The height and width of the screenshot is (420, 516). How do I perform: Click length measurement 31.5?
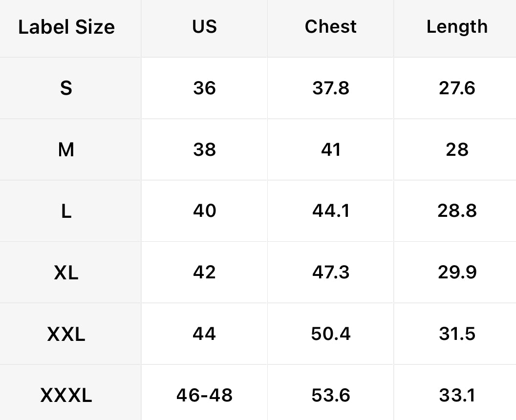tap(457, 334)
